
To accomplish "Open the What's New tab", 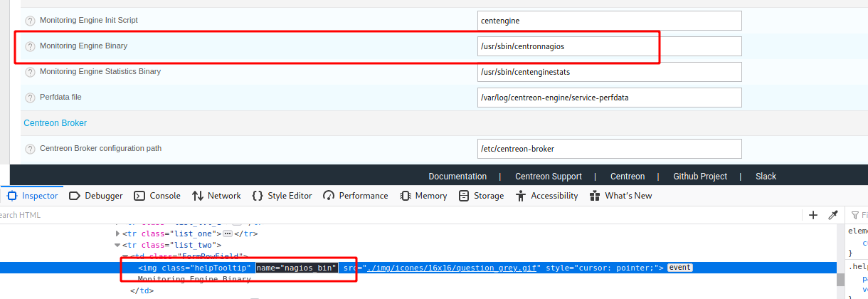I will [x=620, y=196].
